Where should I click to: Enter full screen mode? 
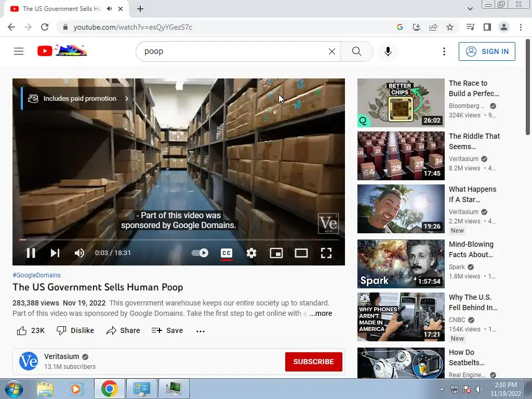(326, 253)
